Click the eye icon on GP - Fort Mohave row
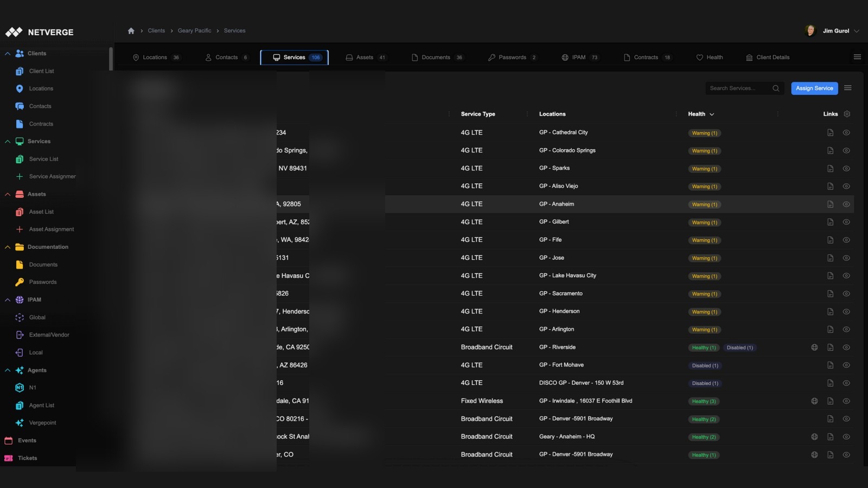The image size is (868, 488). pos(846,365)
